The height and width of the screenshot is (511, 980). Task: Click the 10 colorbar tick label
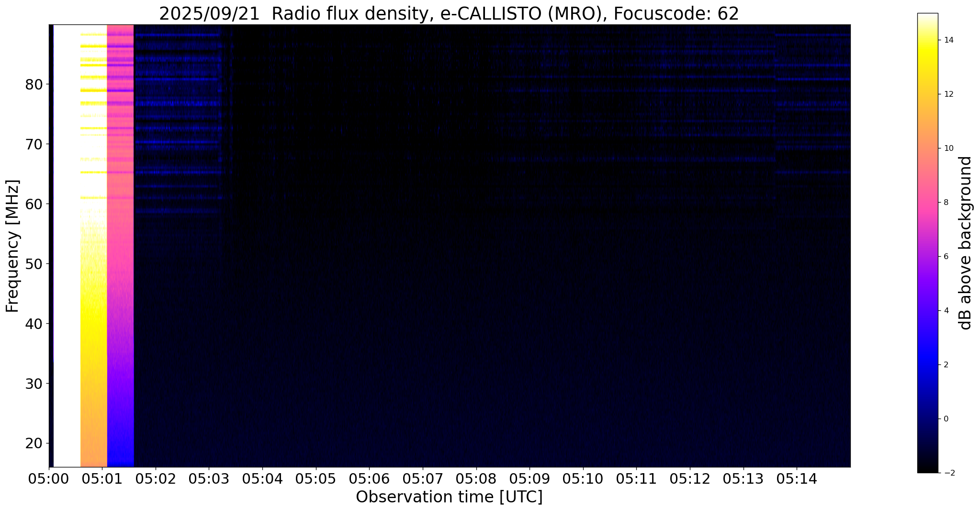948,148
